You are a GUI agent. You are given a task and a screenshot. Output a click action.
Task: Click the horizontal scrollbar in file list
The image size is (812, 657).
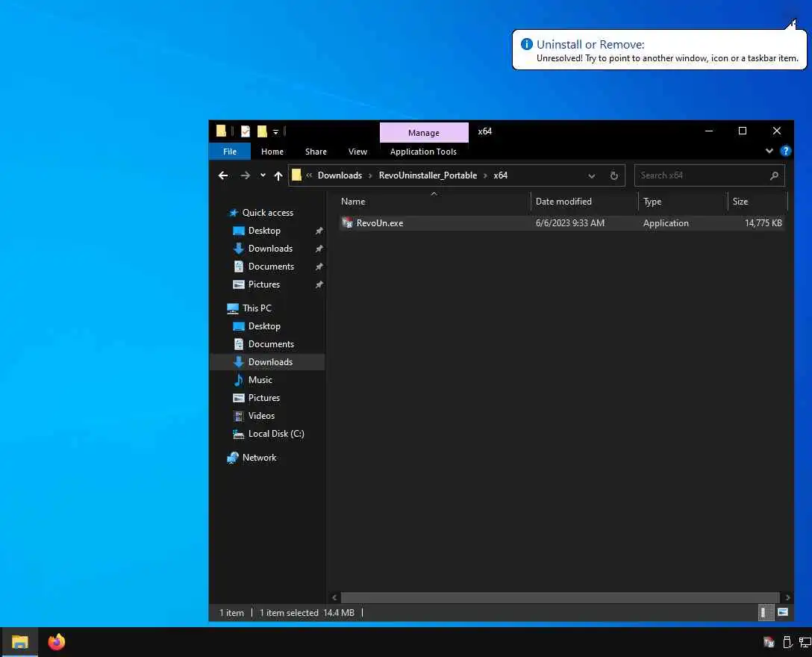pos(560,597)
